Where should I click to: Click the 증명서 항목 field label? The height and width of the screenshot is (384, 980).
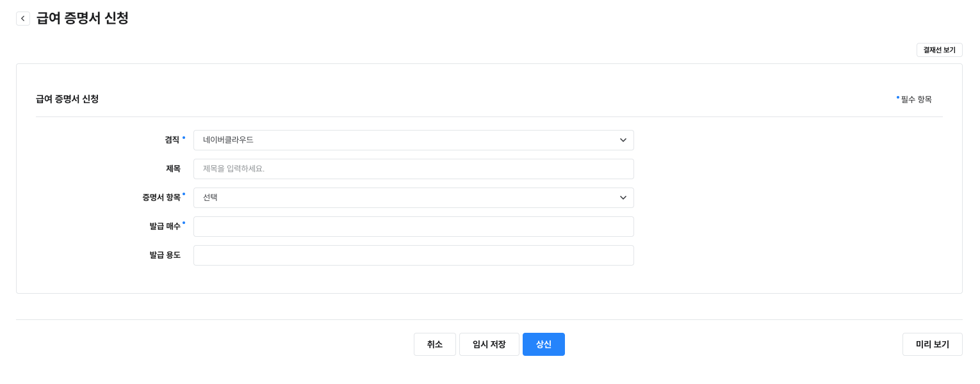tap(161, 197)
